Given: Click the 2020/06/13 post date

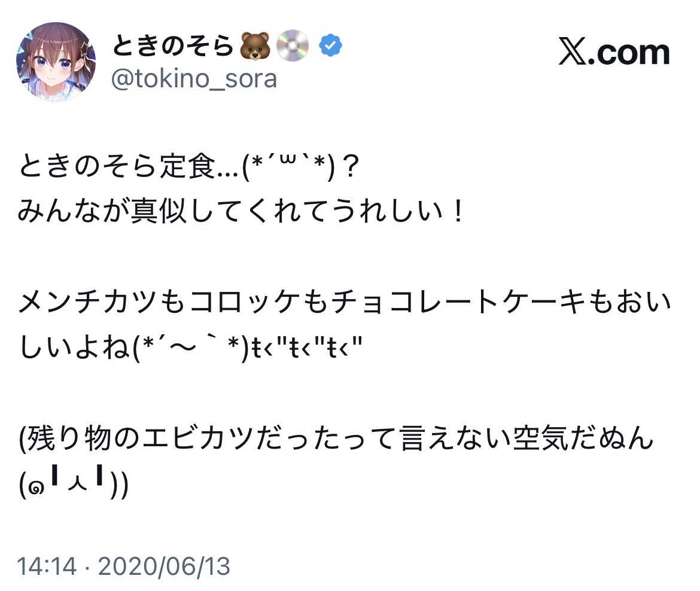Looking at the screenshot, I should pyautogui.click(x=164, y=566).
